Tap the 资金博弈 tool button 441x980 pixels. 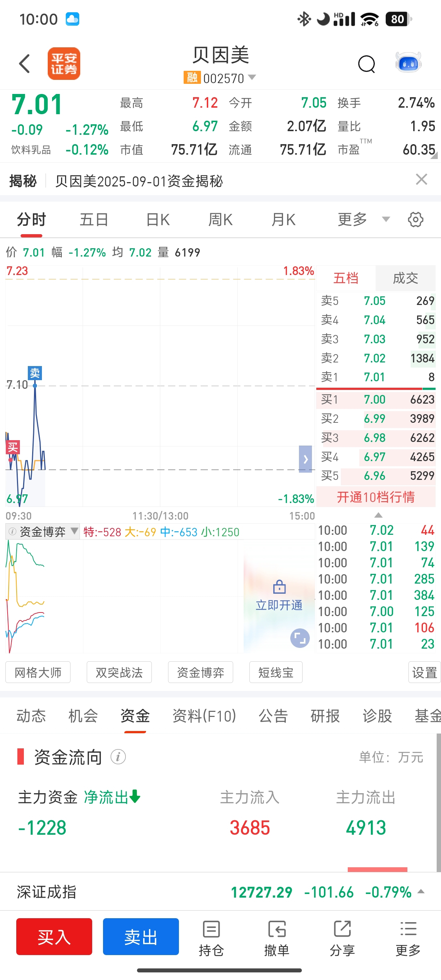tap(201, 672)
